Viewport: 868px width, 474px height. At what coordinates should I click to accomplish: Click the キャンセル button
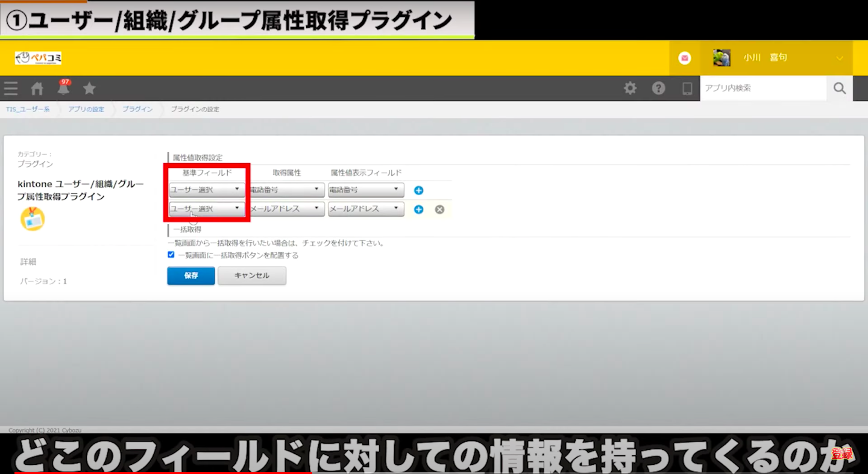(251, 276)
